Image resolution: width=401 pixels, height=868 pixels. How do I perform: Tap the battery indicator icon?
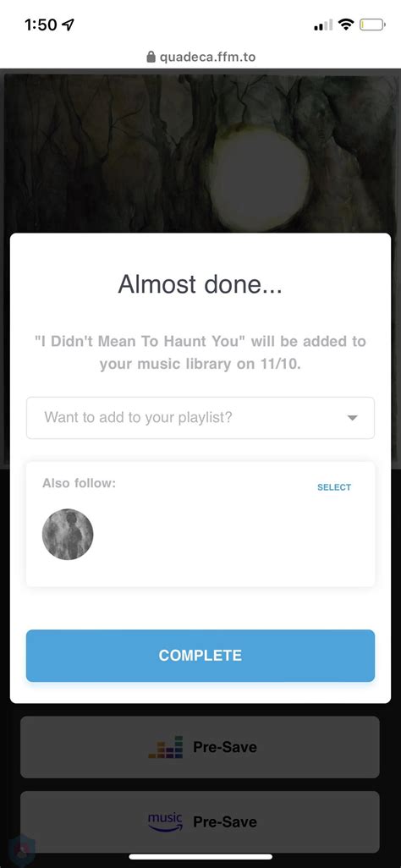(373, 25)
